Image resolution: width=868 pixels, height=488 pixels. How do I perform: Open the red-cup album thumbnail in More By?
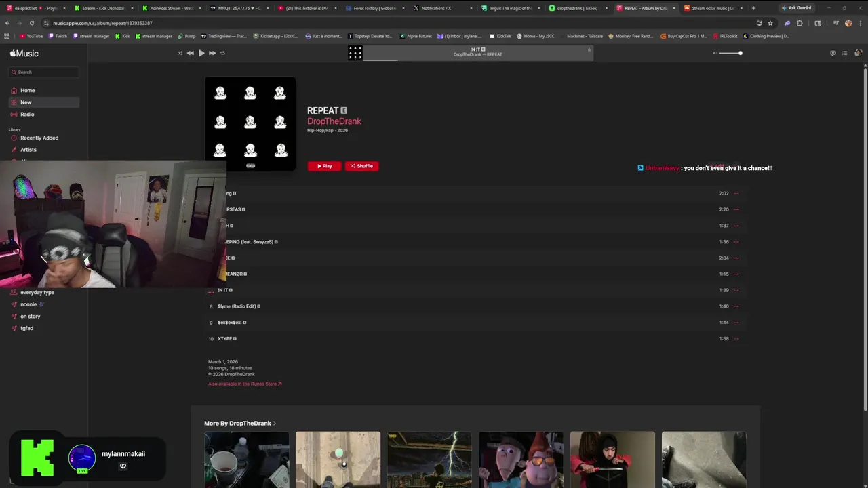pyautogui.click(x=247, y=460)
